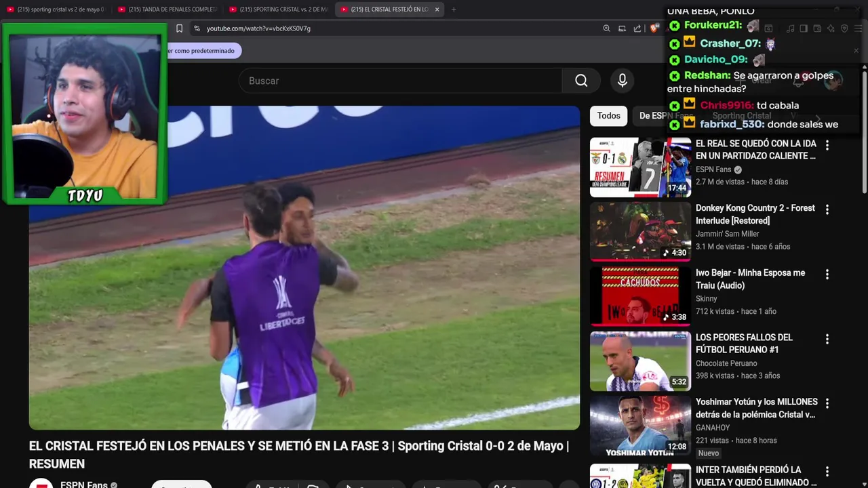Visit GANAHOY channel name
This screenshot has height=488, width=868.
713,428
